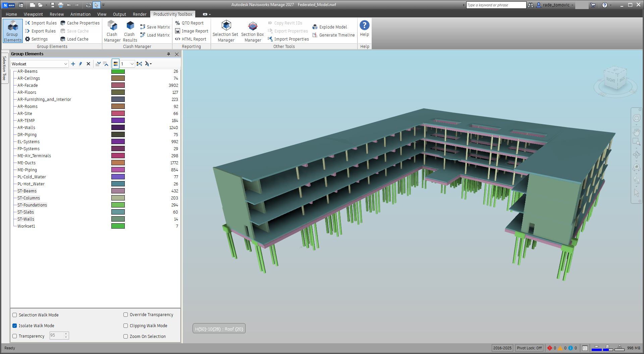This screenshot has width=644, height=354.
Task: Click the delete X icon in panel toolbar
Action: click(88, 64)
